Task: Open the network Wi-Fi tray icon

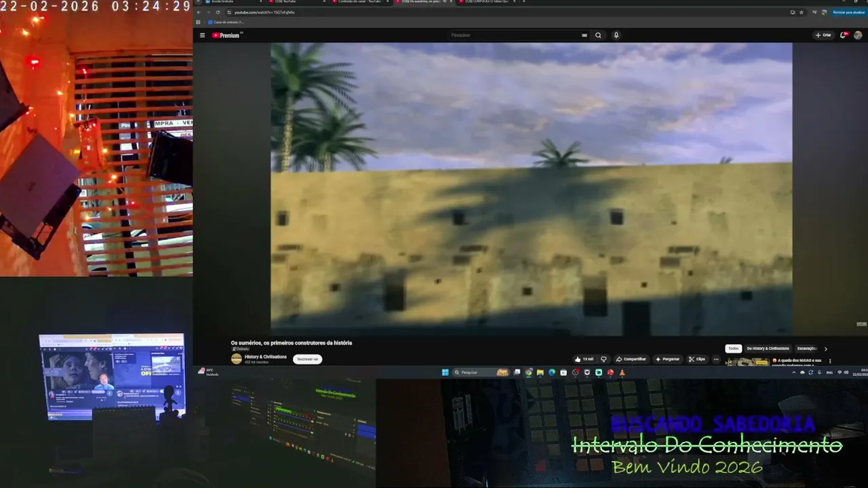Action: coord(840,372)
